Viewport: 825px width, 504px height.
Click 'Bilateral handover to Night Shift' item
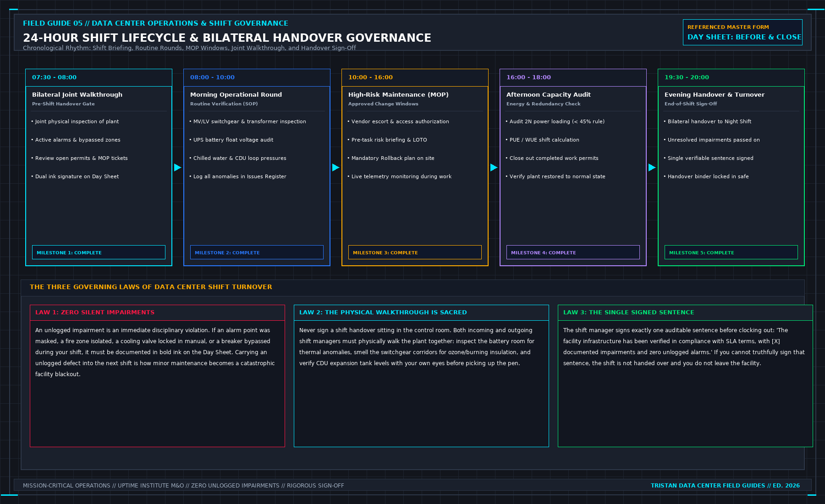708,121
